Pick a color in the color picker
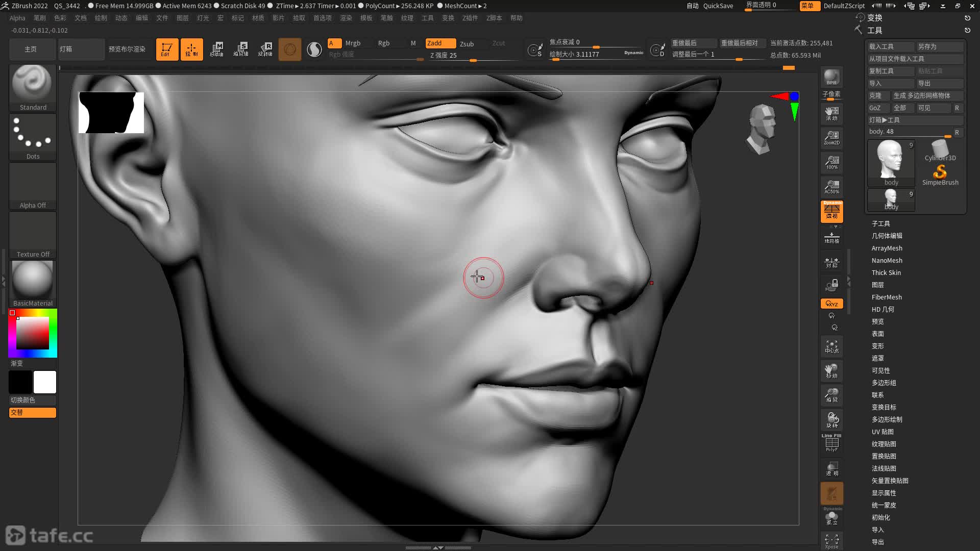Screen dimensions: 980x551 33,333
